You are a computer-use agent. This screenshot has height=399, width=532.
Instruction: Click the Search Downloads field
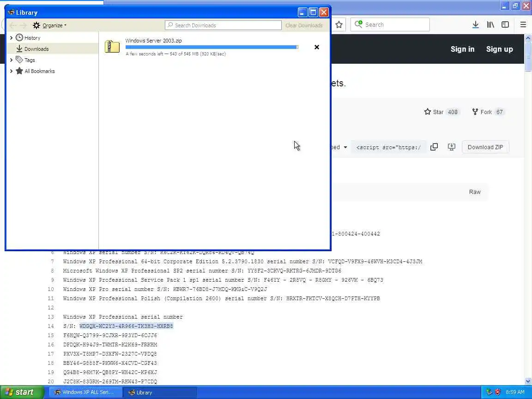(x=223, y=25)
